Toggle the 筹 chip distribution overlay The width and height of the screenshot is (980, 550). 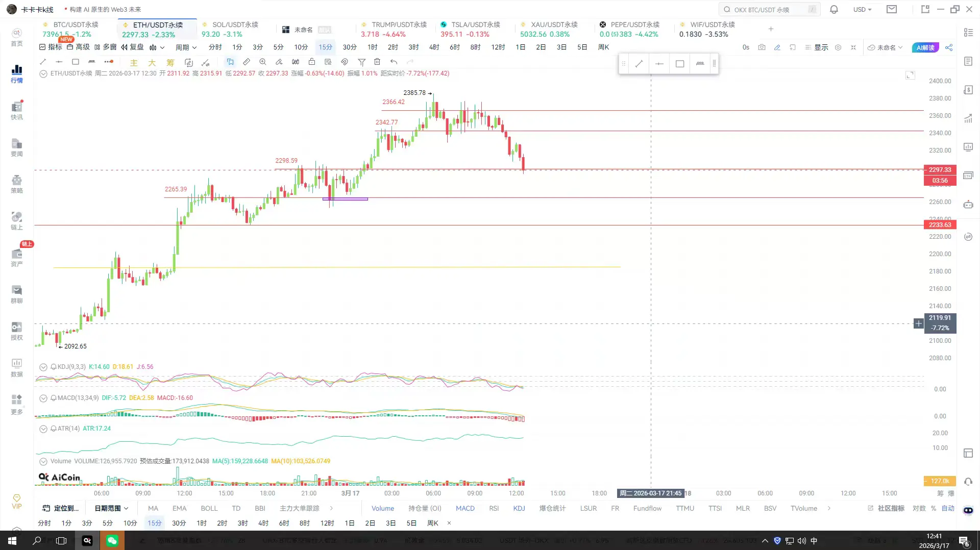click(170, 62)
